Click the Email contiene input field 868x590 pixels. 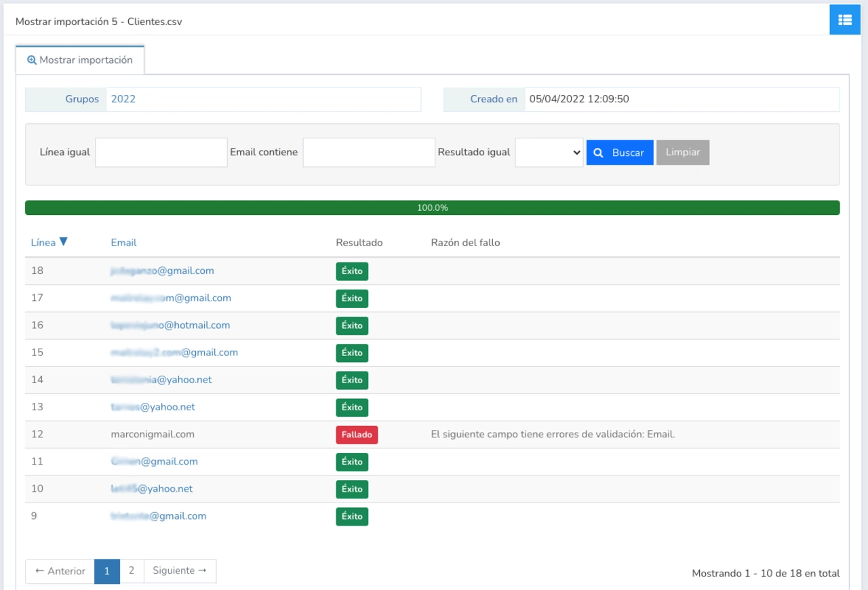click(369, 153)
